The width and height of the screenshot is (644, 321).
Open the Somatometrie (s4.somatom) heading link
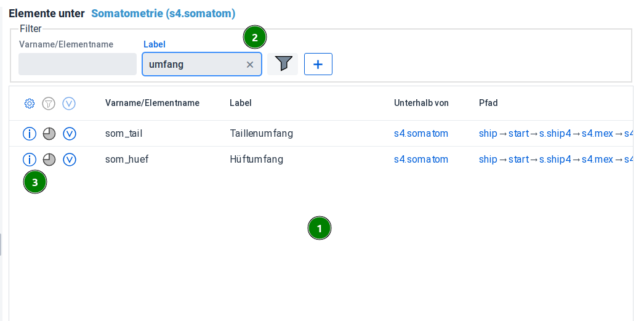(163, 13)
